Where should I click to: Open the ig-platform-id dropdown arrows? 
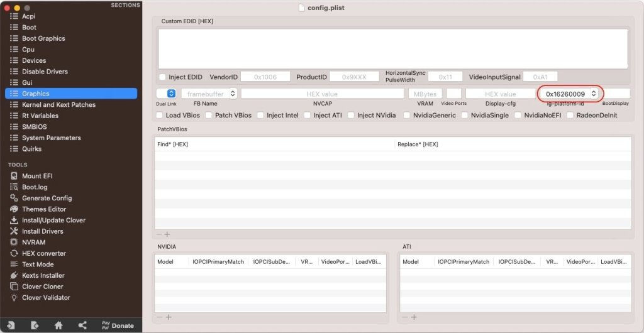594,94
